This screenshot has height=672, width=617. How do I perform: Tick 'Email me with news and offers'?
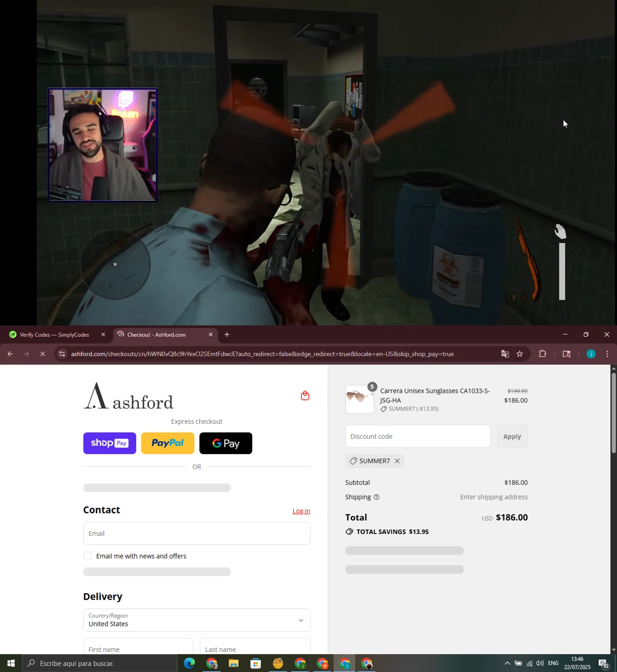tap(88, 556)
